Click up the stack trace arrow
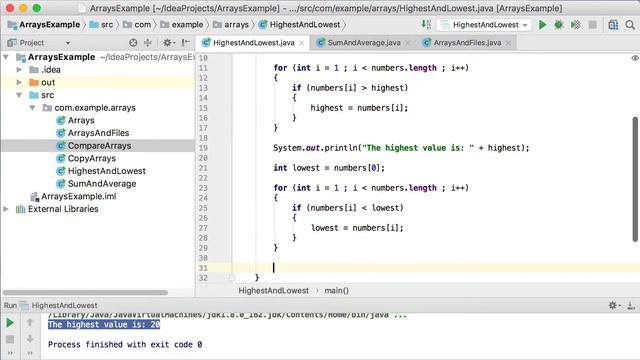 30,322
